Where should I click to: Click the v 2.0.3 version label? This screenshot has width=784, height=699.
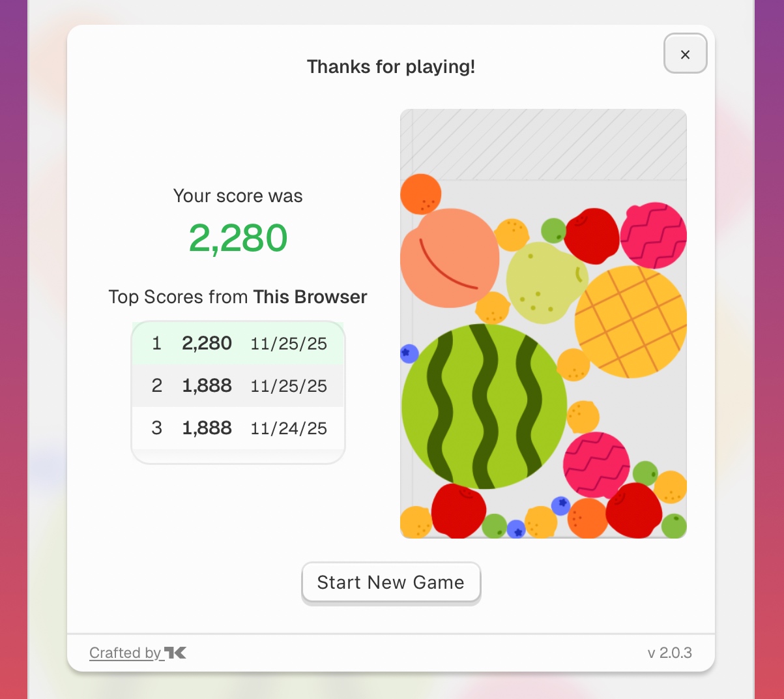click(x=669, y=653)
